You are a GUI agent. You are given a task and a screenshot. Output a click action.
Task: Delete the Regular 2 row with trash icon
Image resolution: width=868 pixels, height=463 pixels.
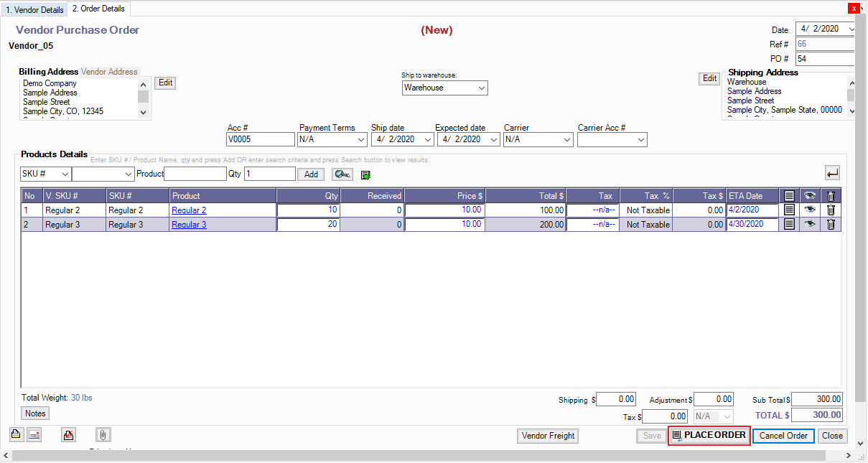831,210
